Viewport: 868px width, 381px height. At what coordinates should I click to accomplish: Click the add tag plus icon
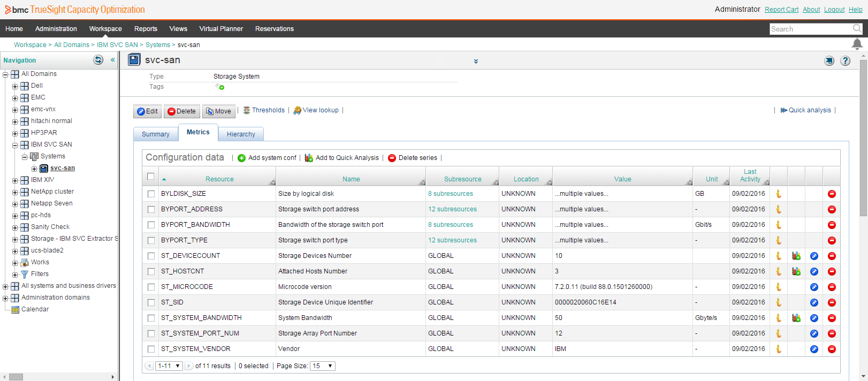[x=220, y=87]
